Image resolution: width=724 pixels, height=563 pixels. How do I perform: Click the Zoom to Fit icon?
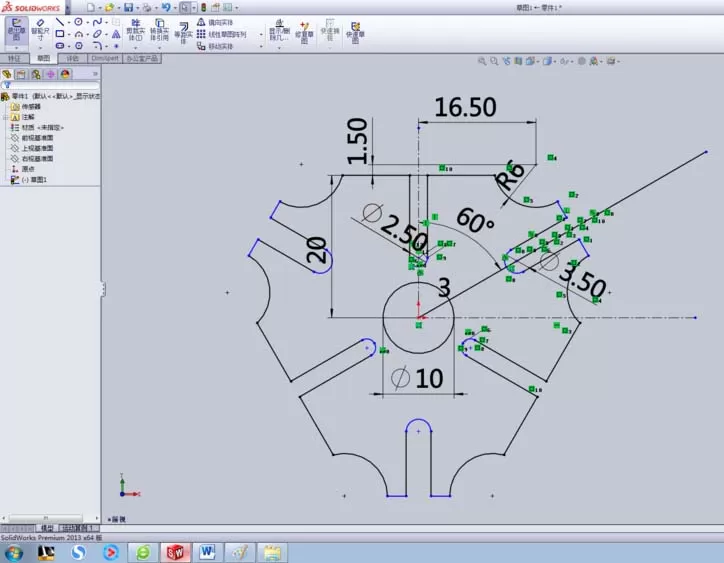click(x=482, y=61)
